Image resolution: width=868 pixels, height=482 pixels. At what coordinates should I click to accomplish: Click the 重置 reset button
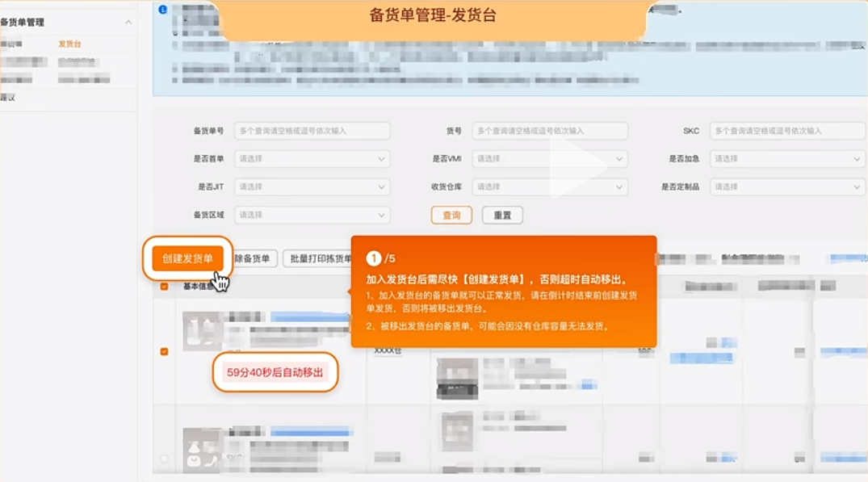[502, 216]
